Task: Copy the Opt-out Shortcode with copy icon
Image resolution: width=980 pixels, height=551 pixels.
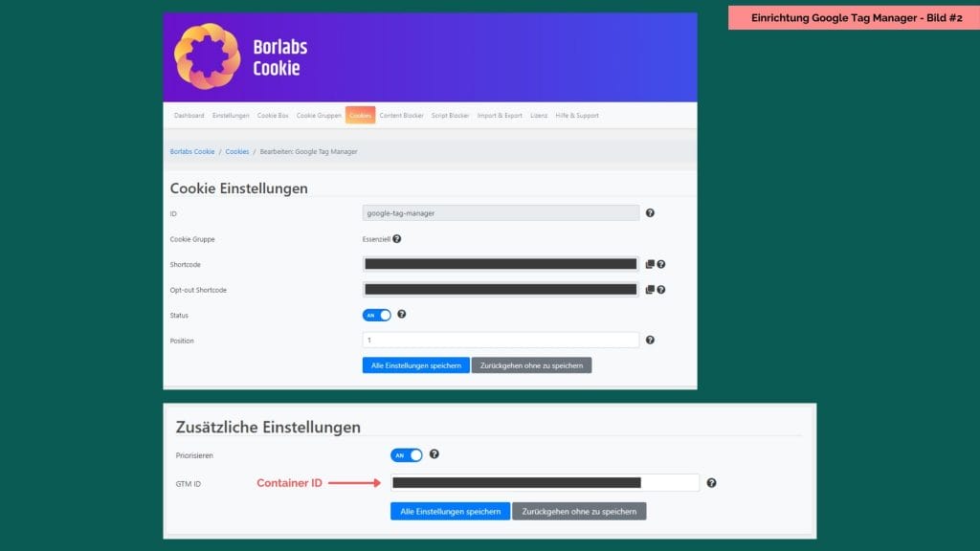Action: click(x=650, y=290)
